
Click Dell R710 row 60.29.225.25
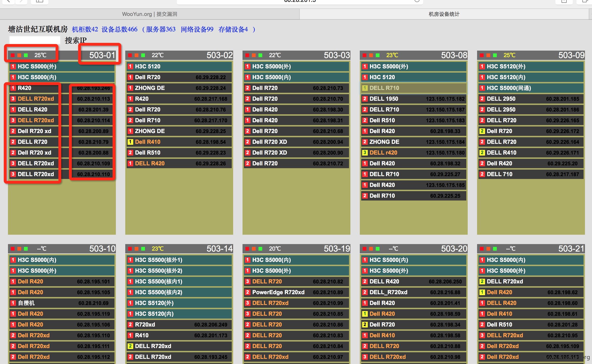414,196
